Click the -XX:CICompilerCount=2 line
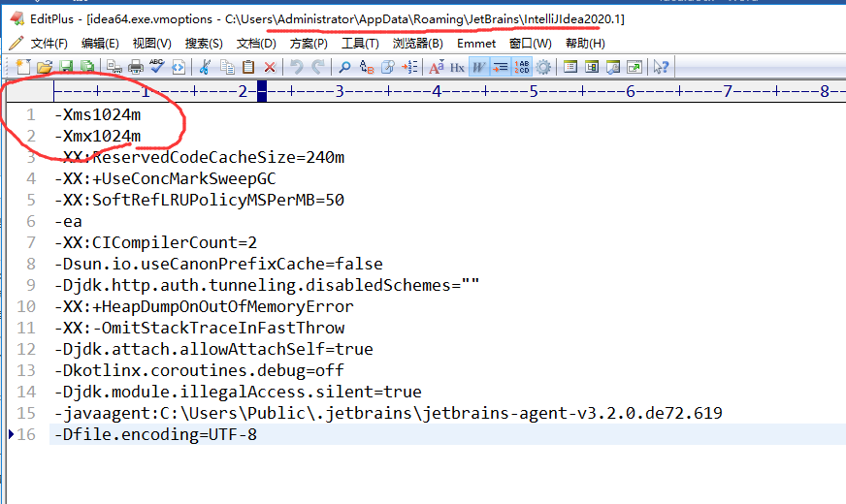The width and height of the screenshot is (846, 504). [x=155, y=242]
